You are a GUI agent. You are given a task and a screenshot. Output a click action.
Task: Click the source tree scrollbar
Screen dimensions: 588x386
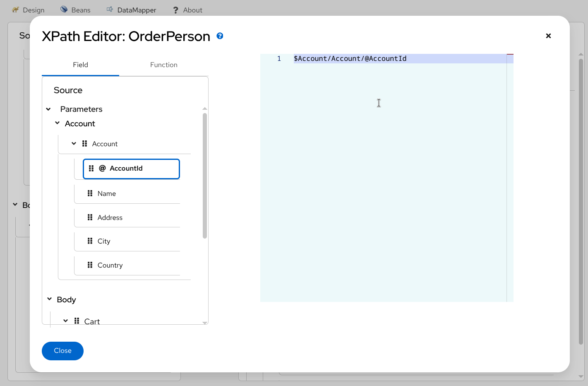coord(204,174)
